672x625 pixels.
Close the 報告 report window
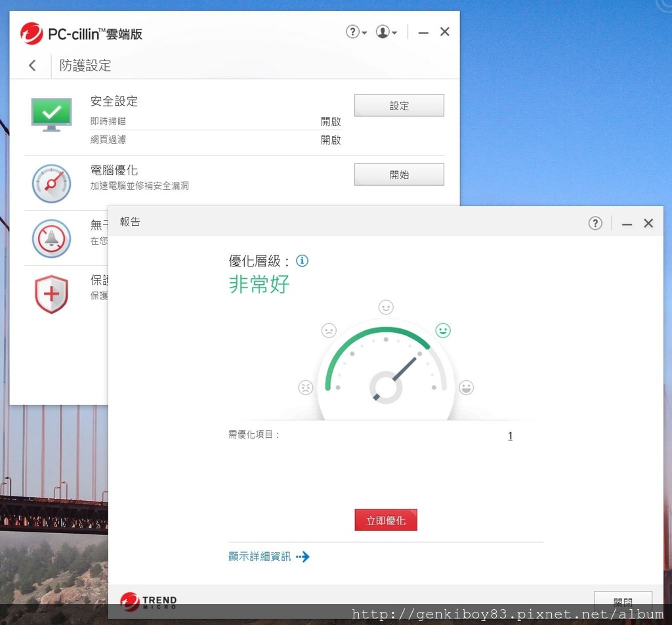coord(648,223)
